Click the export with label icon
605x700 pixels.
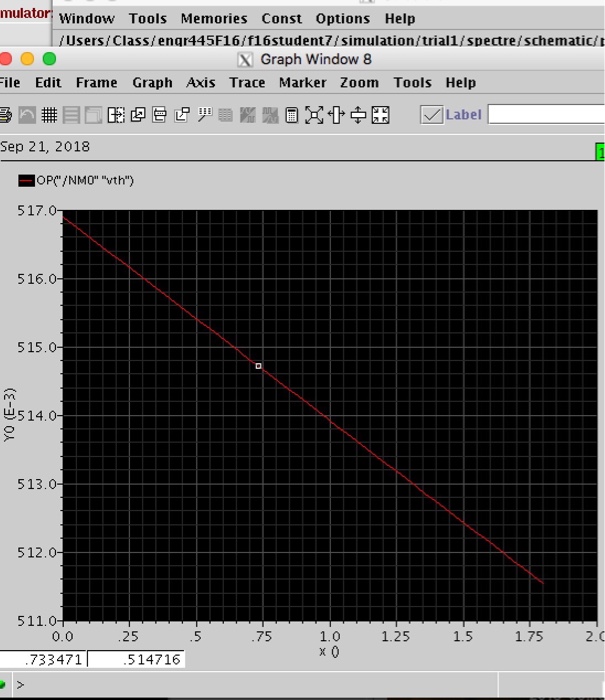(x=182, y=115)
